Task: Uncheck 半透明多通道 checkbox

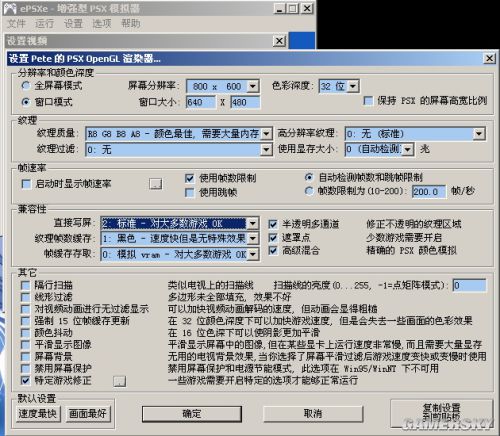Action: pos(273,224)
